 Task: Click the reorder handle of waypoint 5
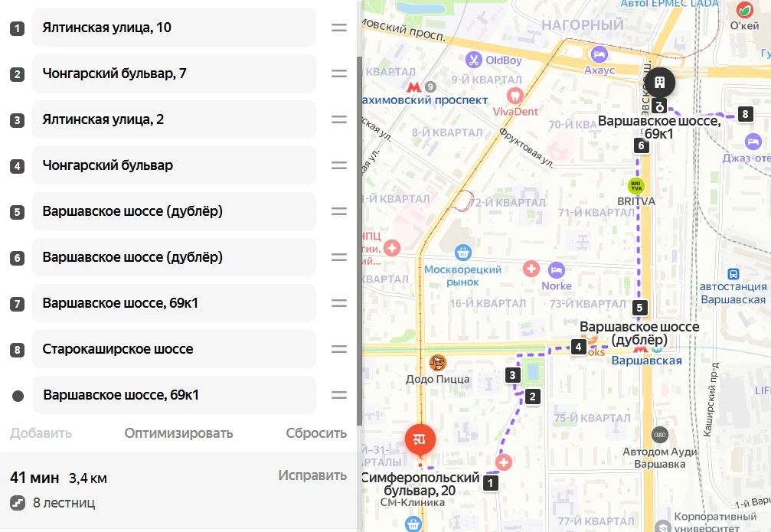pos(338,211)
